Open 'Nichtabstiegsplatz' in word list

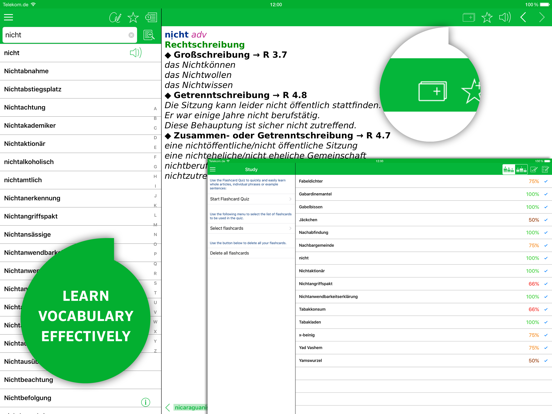pyautogui.click(x=81, y=89)
